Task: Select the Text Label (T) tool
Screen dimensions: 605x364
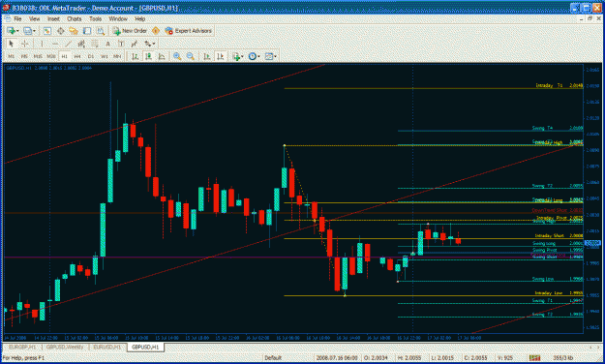Action: [121, 44]
